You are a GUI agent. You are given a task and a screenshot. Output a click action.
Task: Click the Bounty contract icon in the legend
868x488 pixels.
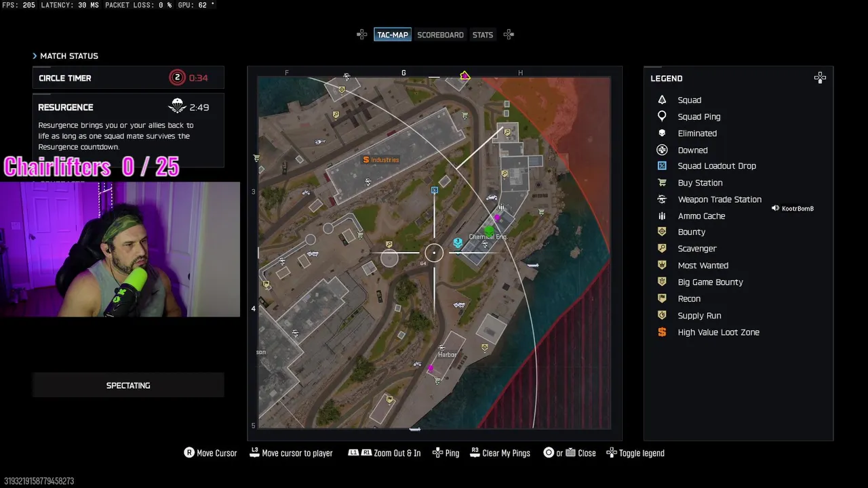coord(662,232)
